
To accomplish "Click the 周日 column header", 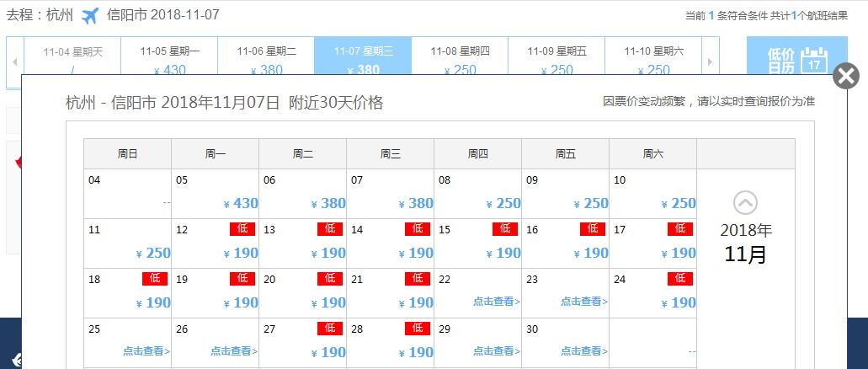I will pyautogui.click(x=128, y=154).
